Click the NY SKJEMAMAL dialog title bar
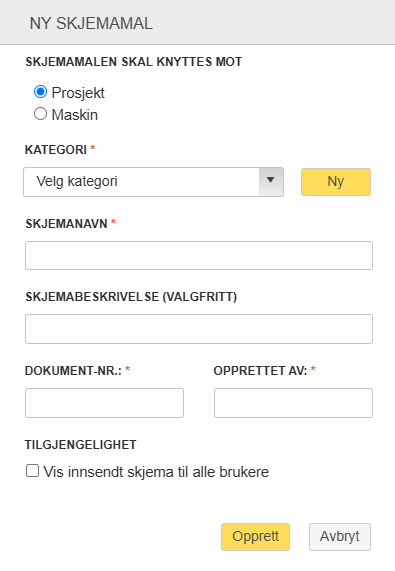 [197, 22]
